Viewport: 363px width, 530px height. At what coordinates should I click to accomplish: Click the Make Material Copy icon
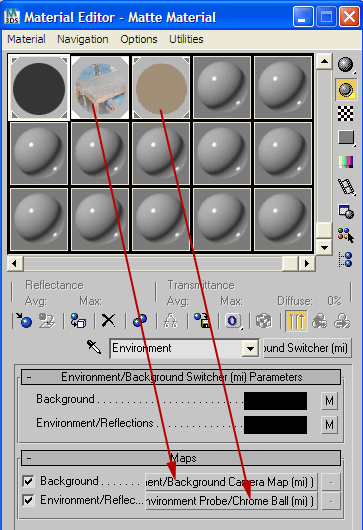(140, 320)
